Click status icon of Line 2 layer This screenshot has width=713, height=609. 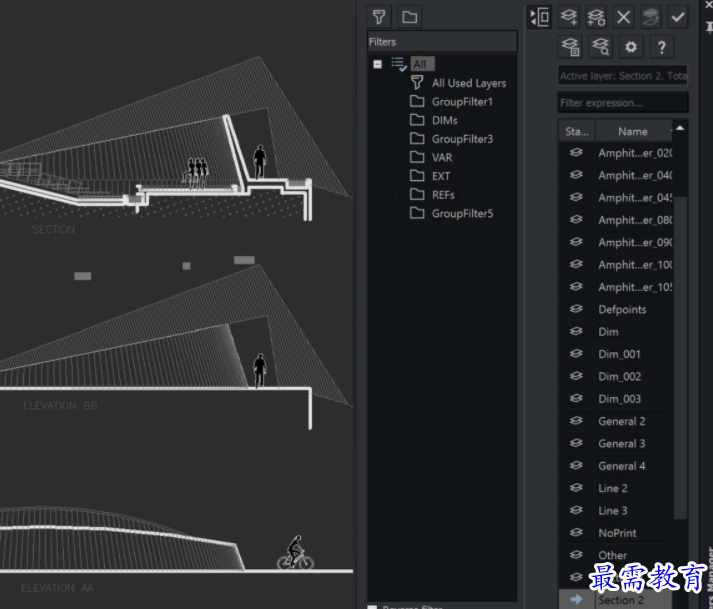[576, 488]
